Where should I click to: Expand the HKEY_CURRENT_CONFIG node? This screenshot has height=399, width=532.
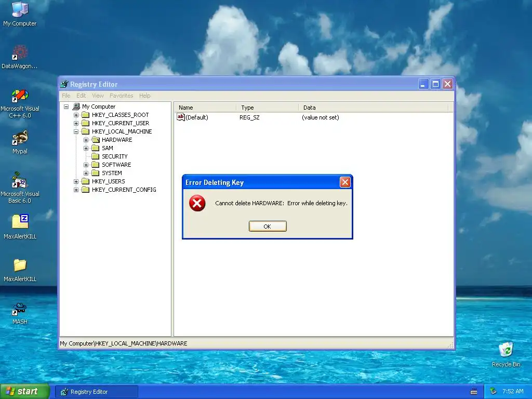tap(76, 190)
